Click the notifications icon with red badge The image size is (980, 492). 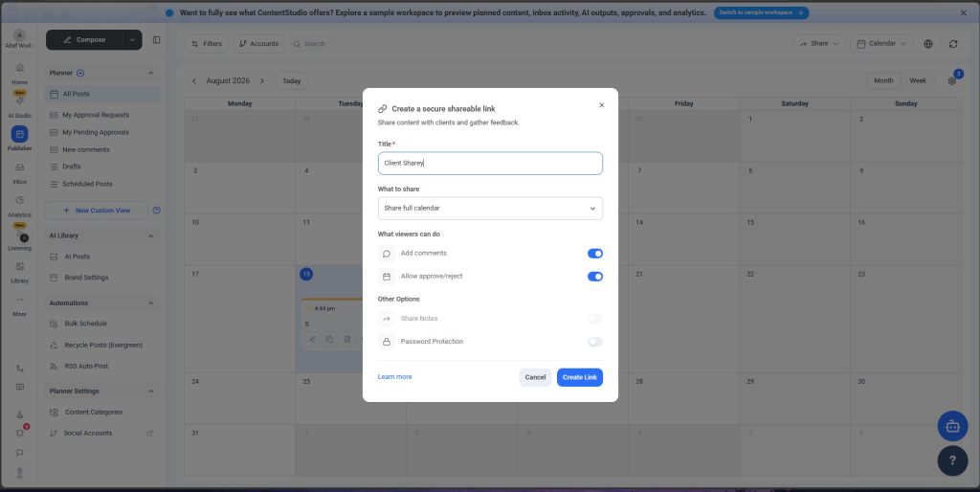(20, 434)
